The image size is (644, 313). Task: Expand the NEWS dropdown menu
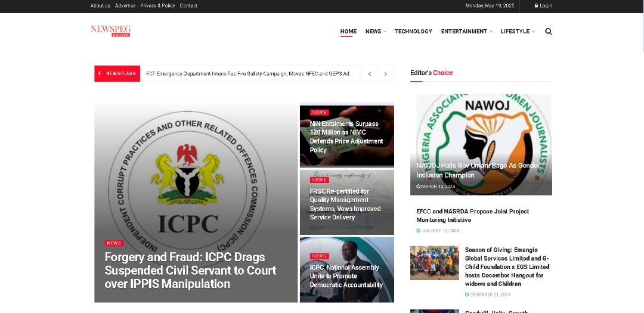point(376,31)
